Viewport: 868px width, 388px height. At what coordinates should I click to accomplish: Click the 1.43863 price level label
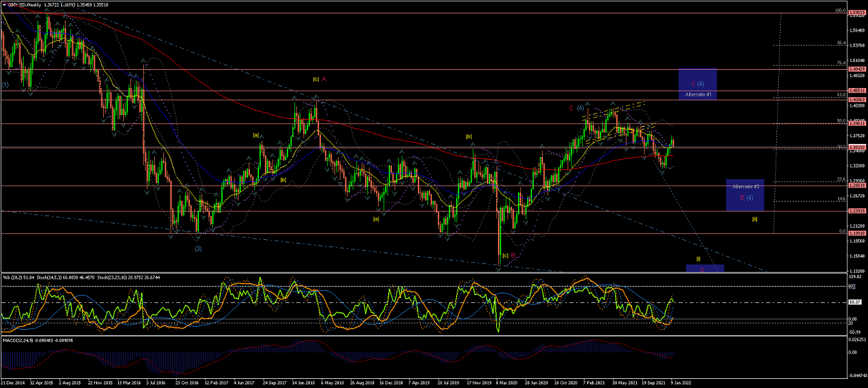point(857,100)
